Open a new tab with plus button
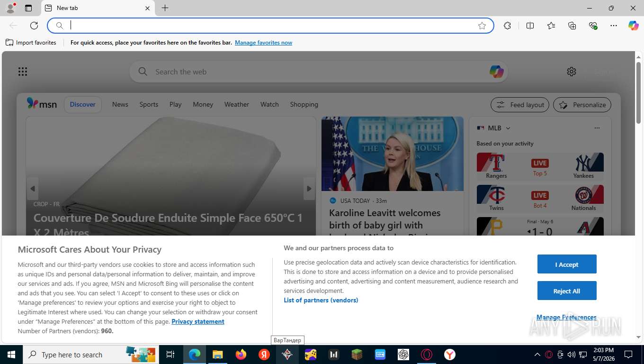 (165, 8)
